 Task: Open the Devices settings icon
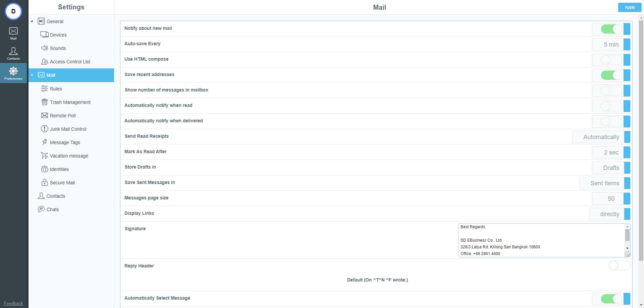44,35
